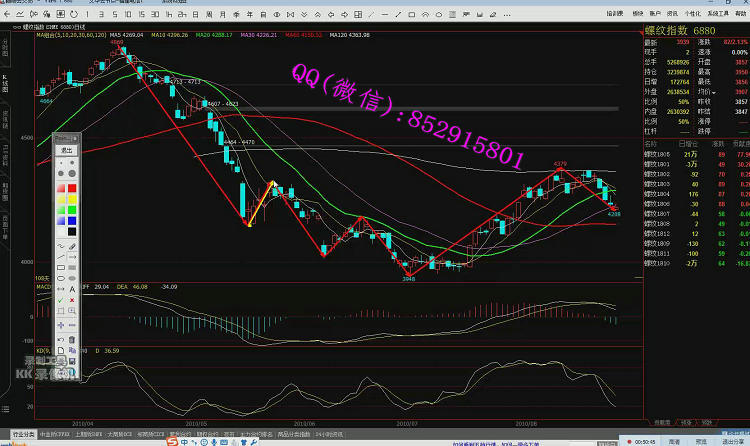Choose the largest pen size dot

click(72, 172)
